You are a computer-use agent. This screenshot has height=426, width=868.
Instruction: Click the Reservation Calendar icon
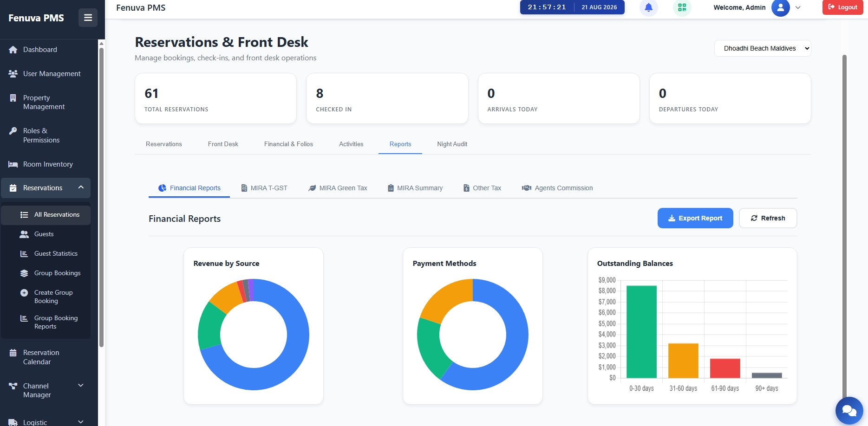point(13,353)
